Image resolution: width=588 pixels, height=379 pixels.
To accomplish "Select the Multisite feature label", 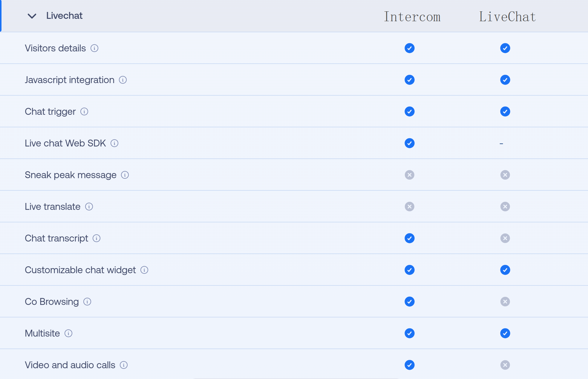I will tap(42, 333).
